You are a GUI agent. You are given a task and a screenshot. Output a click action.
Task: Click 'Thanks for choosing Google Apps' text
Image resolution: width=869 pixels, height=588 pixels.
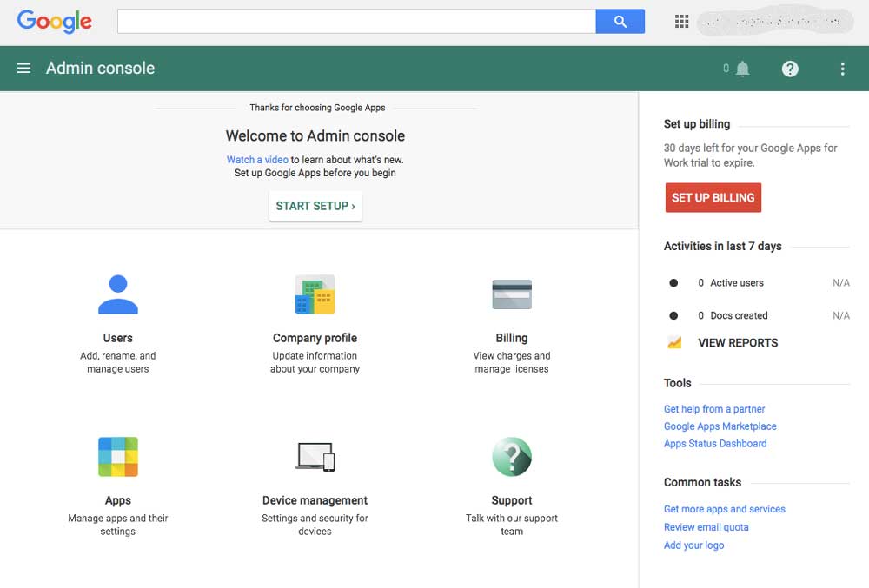point(317,108)
